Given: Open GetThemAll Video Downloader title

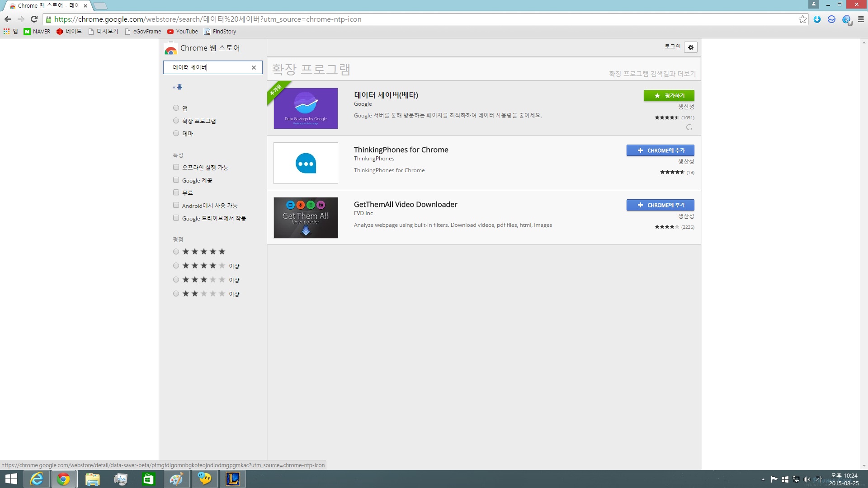Looking at the screenshot, I should tap(406, 204).
